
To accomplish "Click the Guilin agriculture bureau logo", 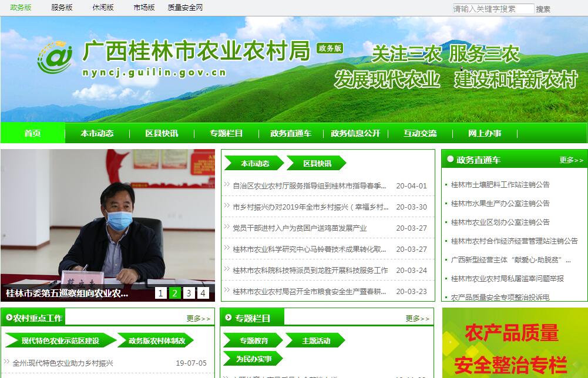I will click(x=55, y=57).
